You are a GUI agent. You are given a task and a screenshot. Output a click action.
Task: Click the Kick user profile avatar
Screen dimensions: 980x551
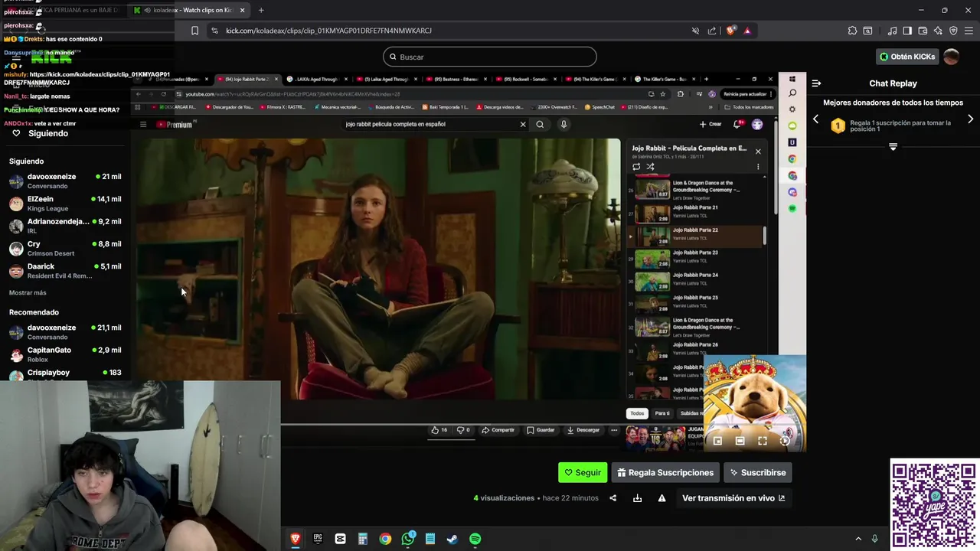tap(951, 57)
